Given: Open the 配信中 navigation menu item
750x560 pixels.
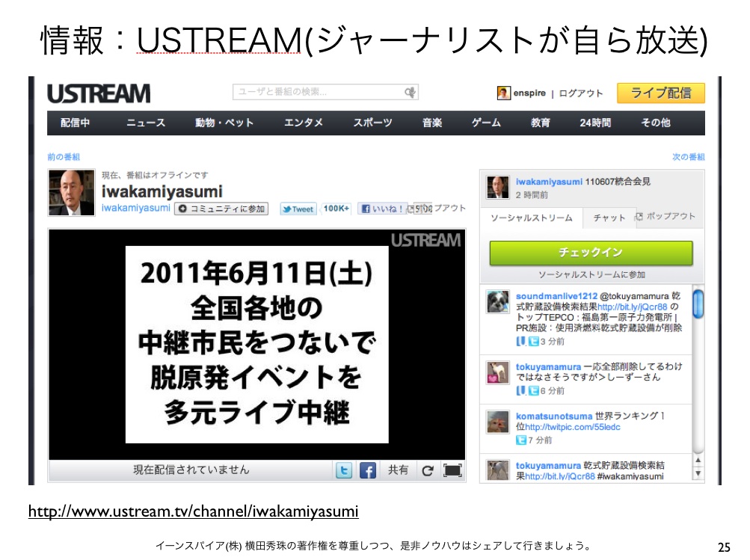Looking at the screenshot, I should 75,123.
